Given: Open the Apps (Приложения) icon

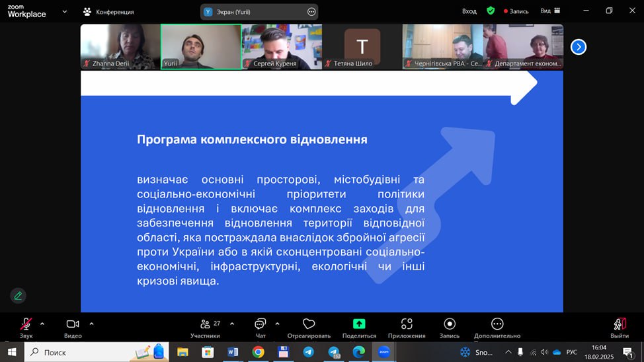Looking at the screenshot, I should (407, 324).
